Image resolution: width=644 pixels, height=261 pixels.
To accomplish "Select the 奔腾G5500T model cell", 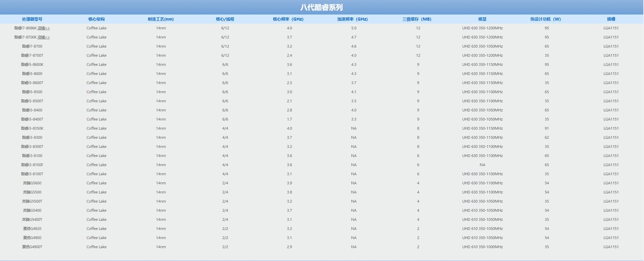I will 32,201.
